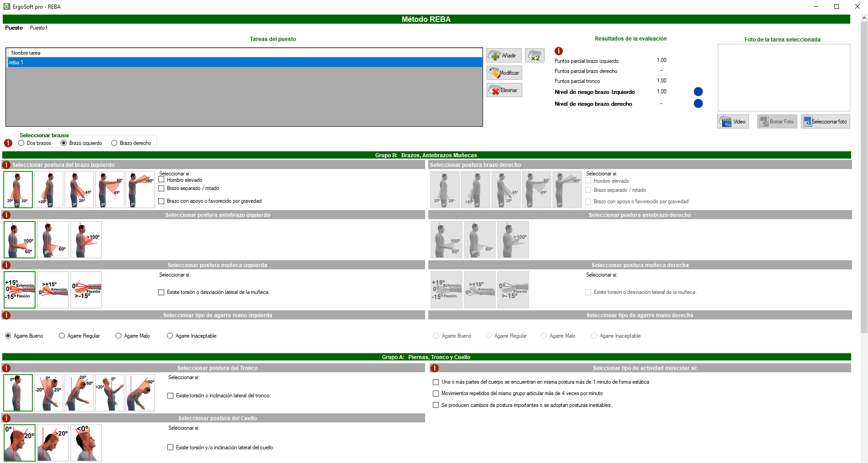Enable left Hombro elevado checkbox
This screenshot has width=868, height=463.
tap(161, 180)
